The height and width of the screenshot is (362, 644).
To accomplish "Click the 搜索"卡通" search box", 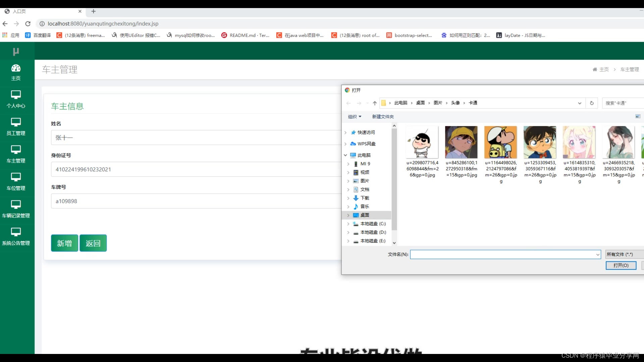I will 623,103.
